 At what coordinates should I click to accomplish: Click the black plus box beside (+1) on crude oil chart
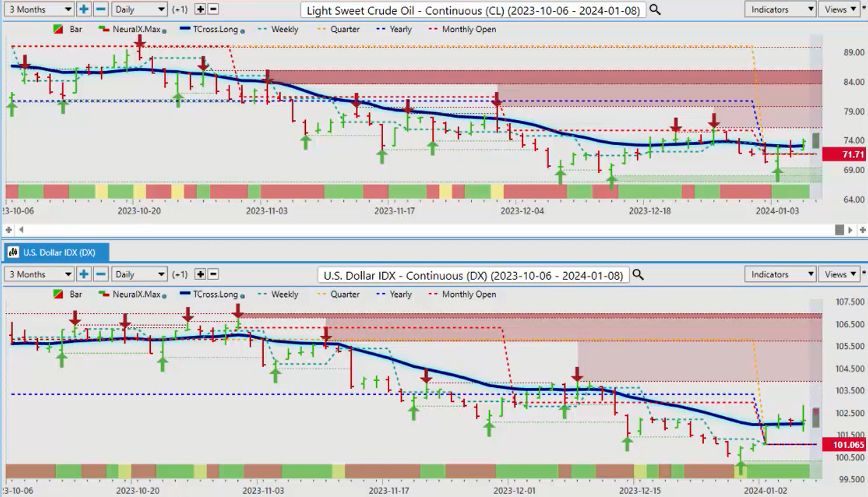pyautogui.click(x=200, y=10)
